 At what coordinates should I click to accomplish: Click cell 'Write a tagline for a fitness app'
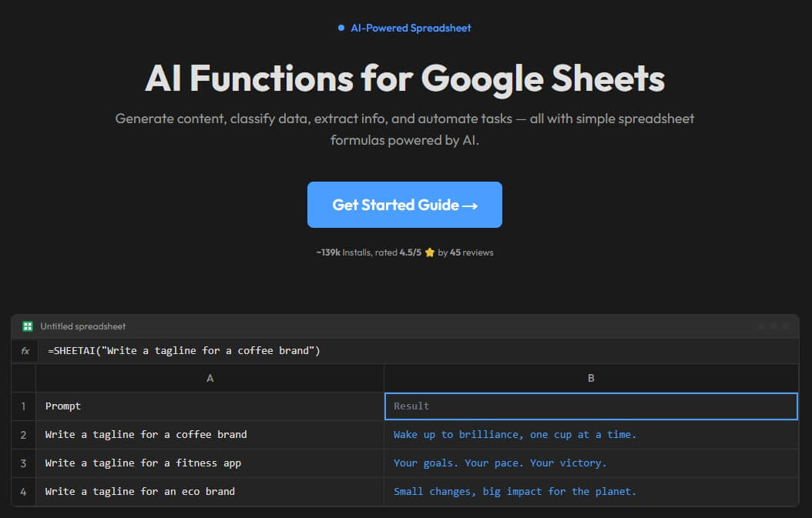click(x=210, y=463)
